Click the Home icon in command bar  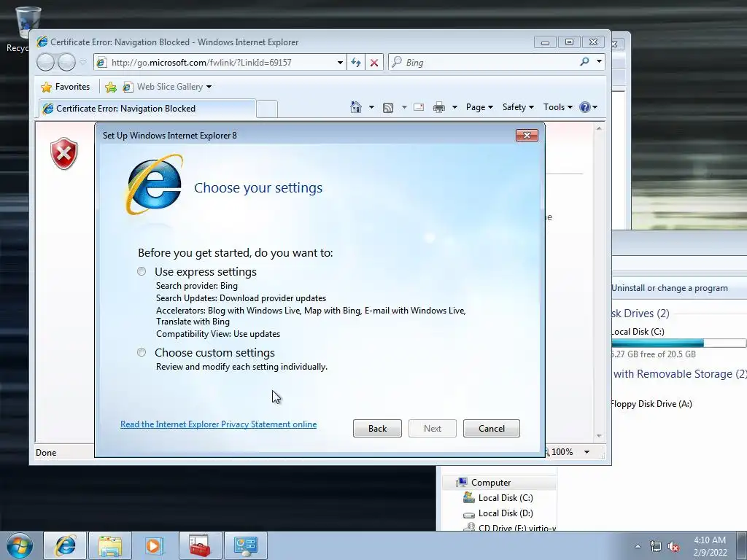[x=356, y=107]
